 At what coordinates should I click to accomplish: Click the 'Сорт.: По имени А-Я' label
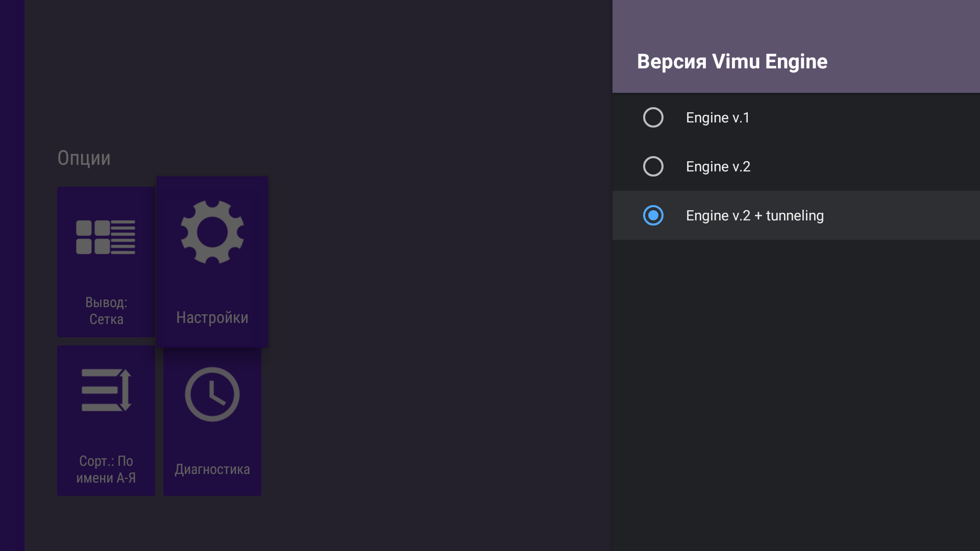[x=106, y=469]
